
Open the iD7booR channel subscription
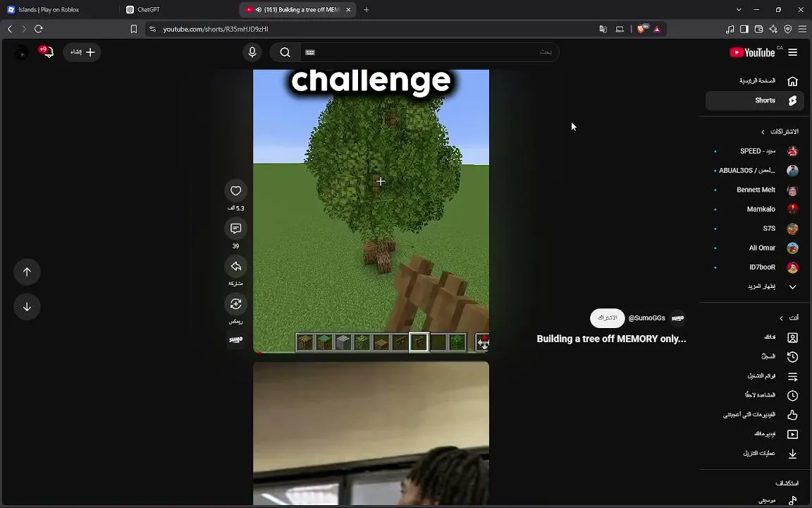(x=755, y=267)
